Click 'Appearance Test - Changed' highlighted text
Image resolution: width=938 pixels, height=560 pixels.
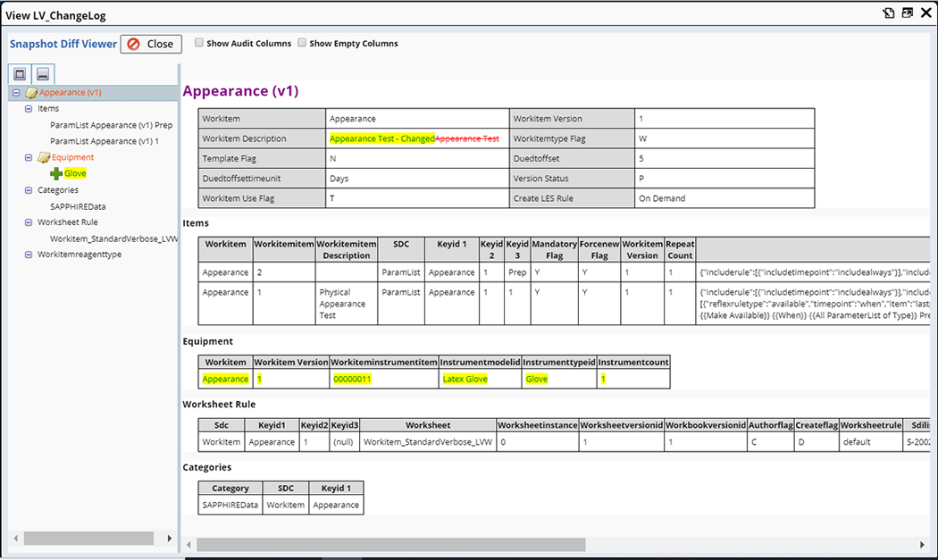[x=381, y=138]
